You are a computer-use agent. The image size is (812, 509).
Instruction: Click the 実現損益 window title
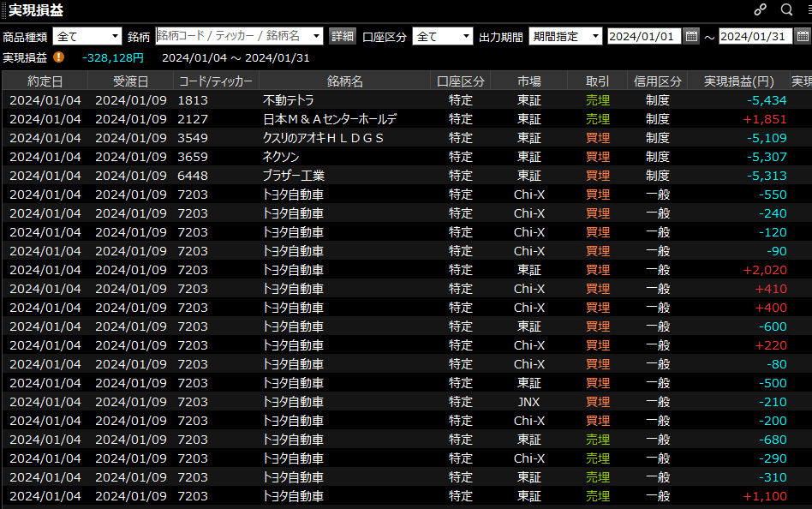[36, 9]
